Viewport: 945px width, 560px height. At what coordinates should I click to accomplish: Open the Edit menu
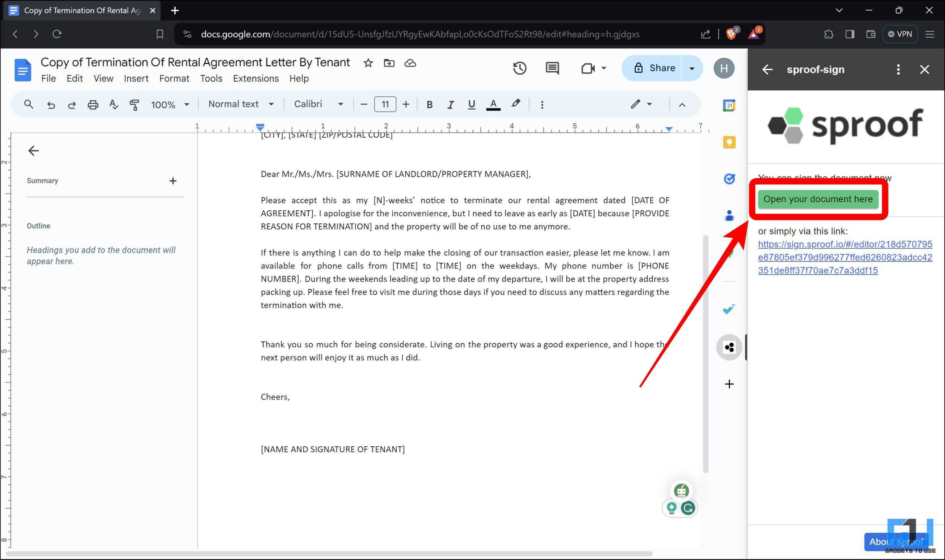75,79
